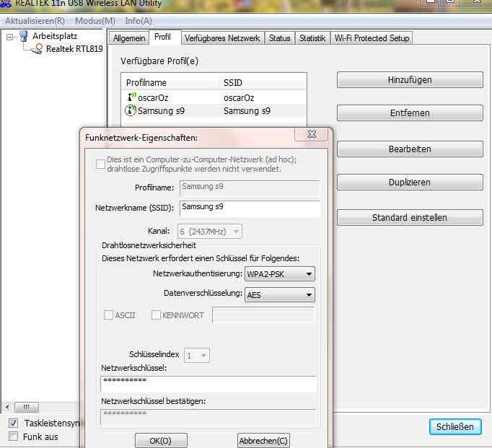492x448 pixels.
Task: Open the Datenverschlüsselung AES dropdown
Action: (280, 295)
